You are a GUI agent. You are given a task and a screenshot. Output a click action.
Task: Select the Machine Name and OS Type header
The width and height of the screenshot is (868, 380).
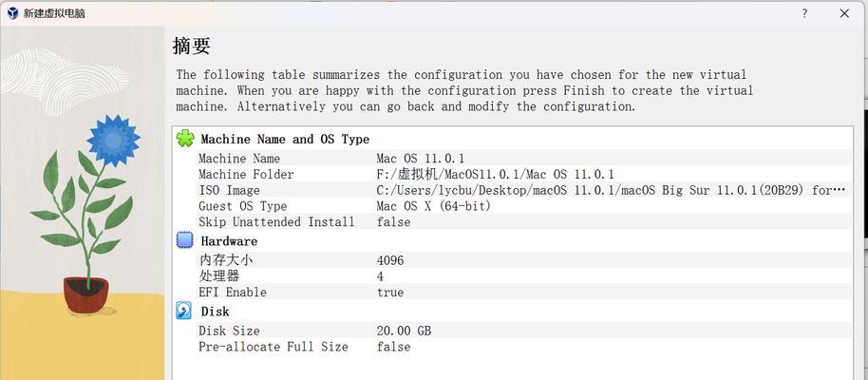(x=285, y=139)
